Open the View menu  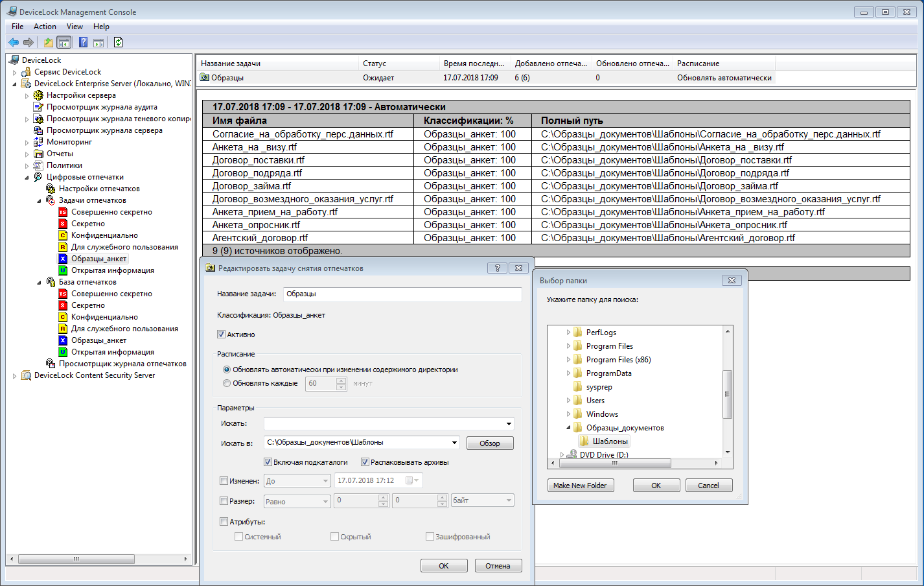[x=75, y=27]
